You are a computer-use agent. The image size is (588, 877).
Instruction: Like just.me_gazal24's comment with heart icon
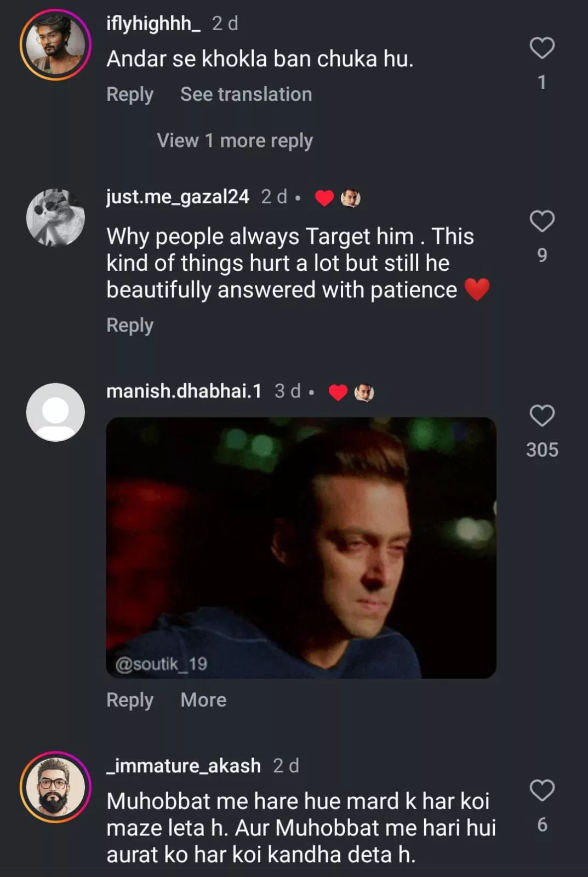tap(542, 221)
